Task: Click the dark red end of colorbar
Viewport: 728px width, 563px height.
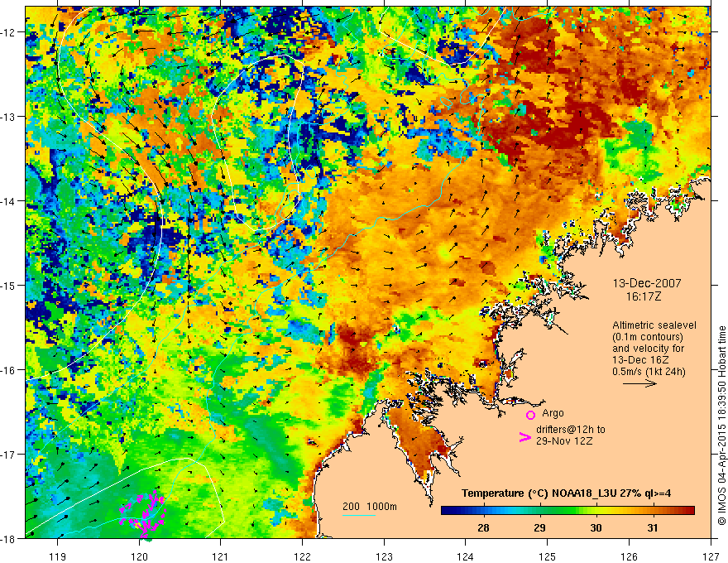Action: (690, 511)
